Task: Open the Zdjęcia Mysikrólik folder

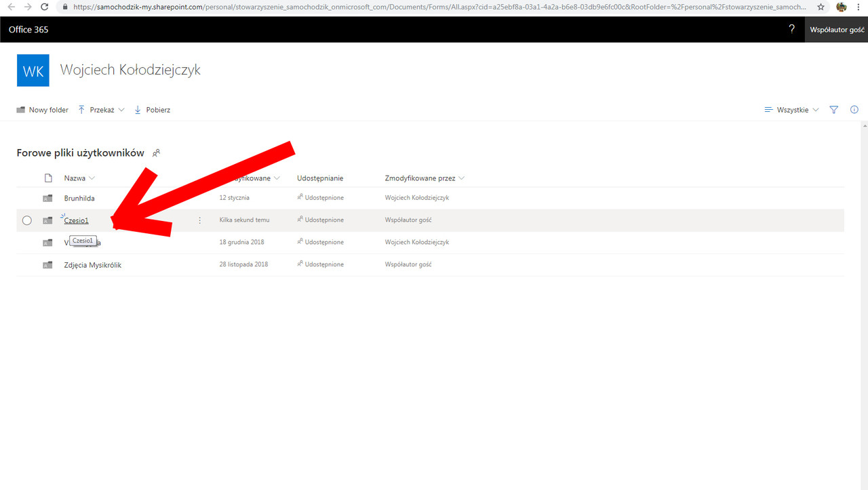Action: [x=92, y=264]
